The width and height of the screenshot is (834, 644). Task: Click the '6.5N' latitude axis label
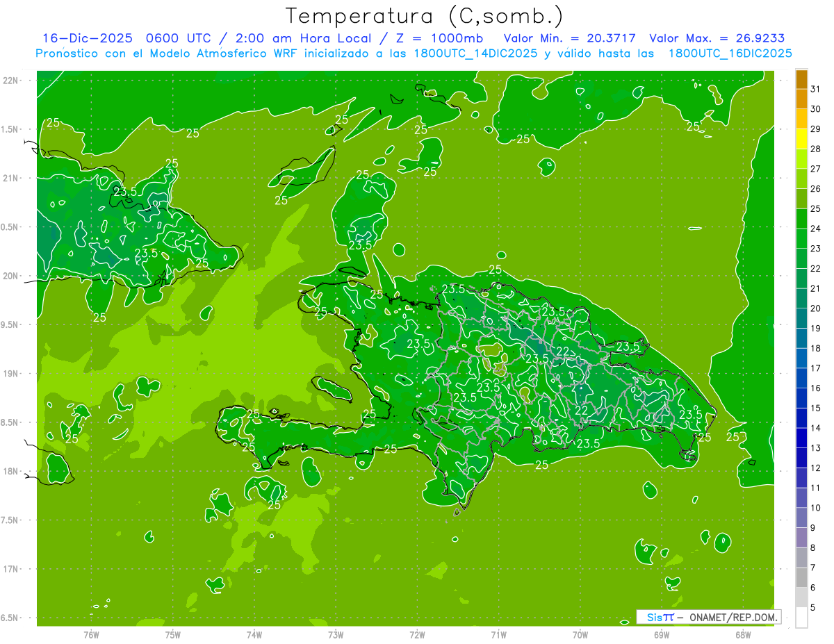pyautogui.click(x=10, y=618)
